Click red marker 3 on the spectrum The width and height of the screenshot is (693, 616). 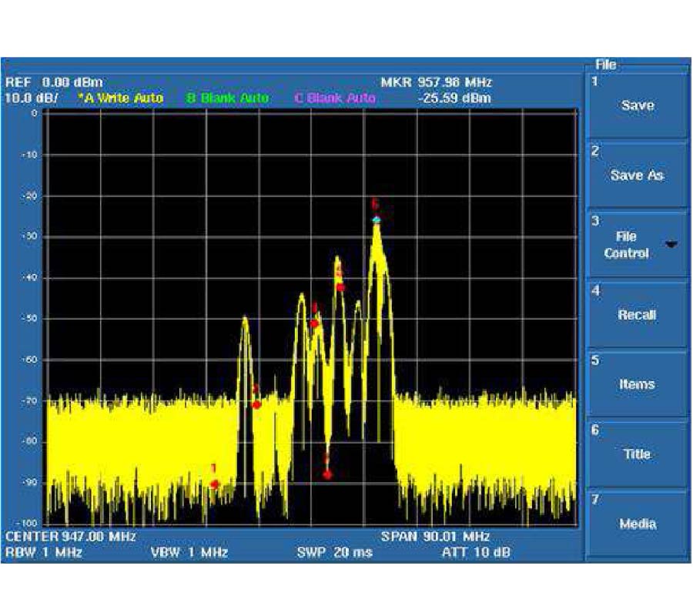tap(314, 323)
